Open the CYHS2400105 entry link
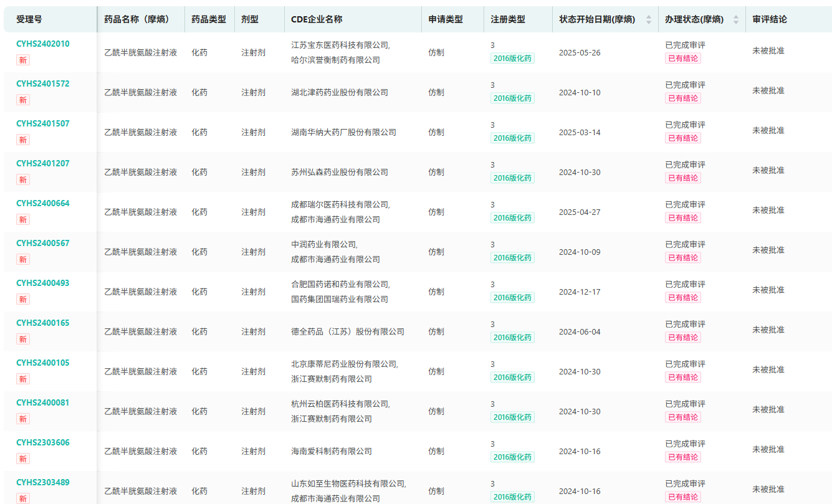832x504 pixels. click(x=43, y=363)
